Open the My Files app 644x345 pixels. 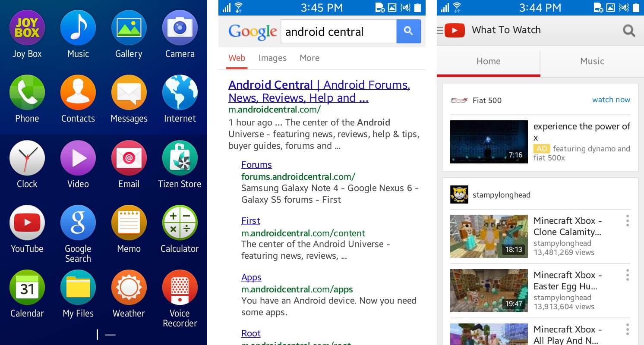point(78,287)
